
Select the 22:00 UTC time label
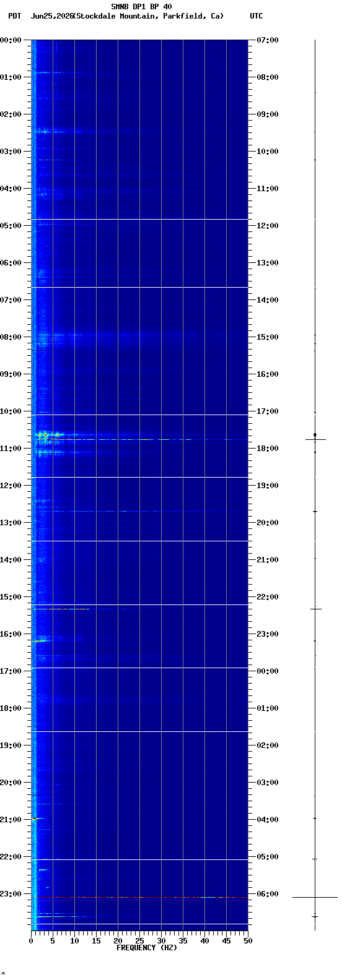coord(268,597)
